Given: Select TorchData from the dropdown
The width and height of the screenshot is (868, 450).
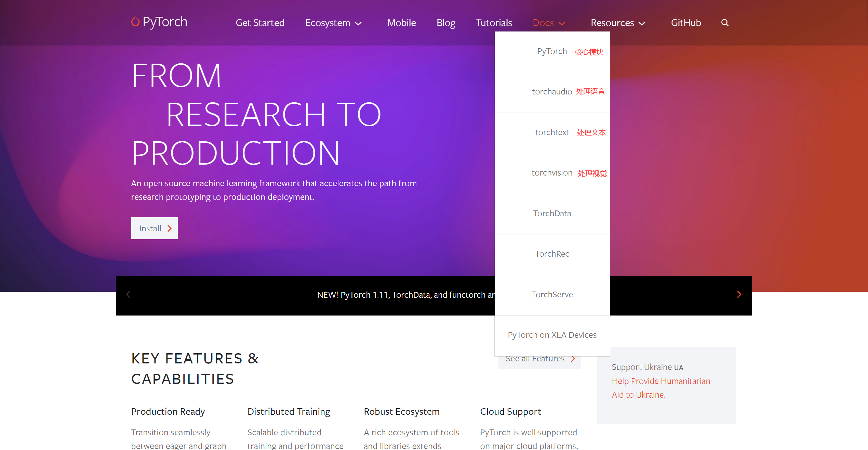Looking at the screenshot, I should point(552,214).
